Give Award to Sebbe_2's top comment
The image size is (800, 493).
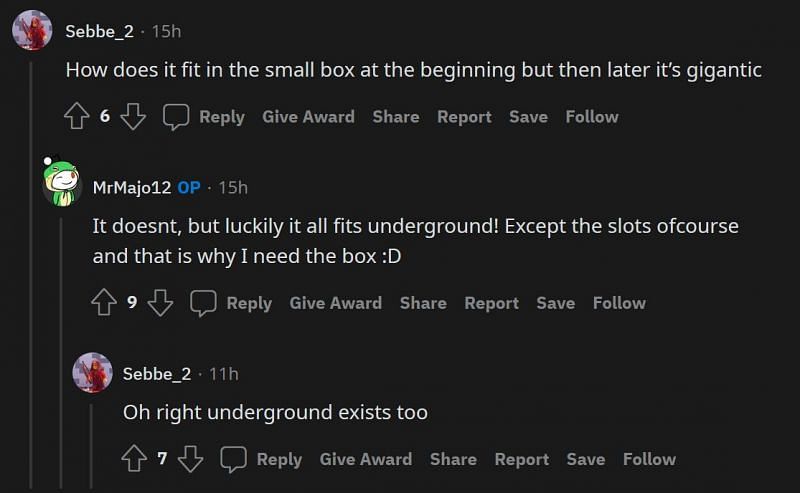(x=308, y=117)
